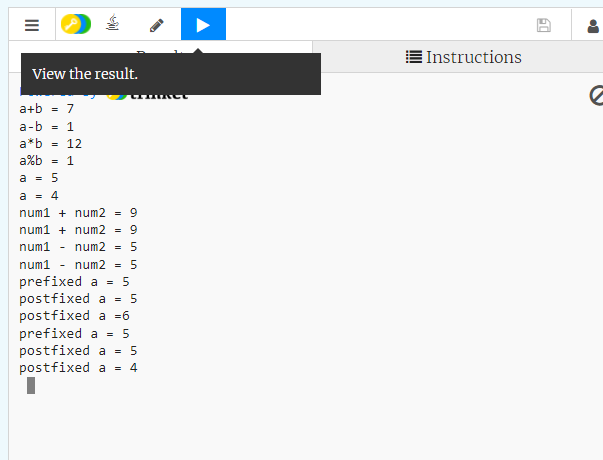Screen dimensions: 603x460
Task: Run the code with the play button
Action: click(203, 25)
